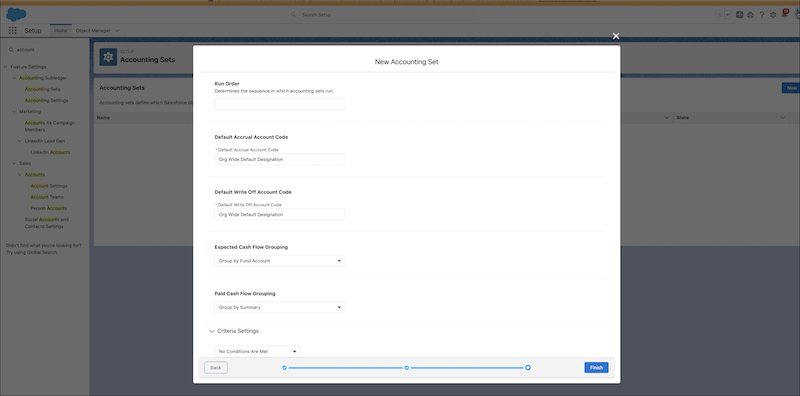Image resolution: width=800 pixels, height=396 pixels.
Task: Click the Salesforce cloud logo
Action: (x=16, y=15)
